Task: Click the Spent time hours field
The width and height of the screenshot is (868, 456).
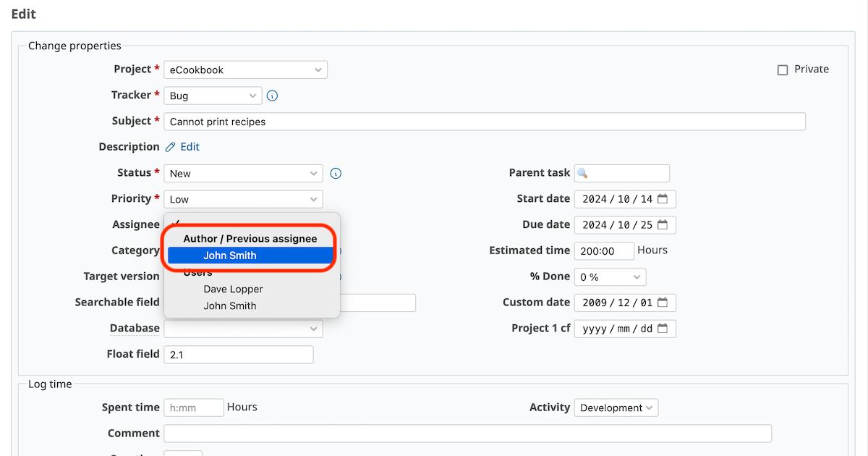Action: point(193,407)
